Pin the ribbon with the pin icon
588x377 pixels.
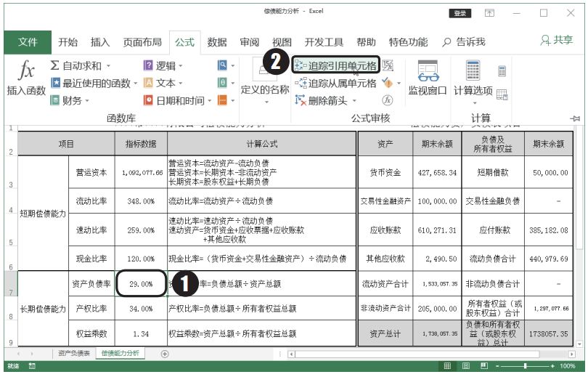576,118
